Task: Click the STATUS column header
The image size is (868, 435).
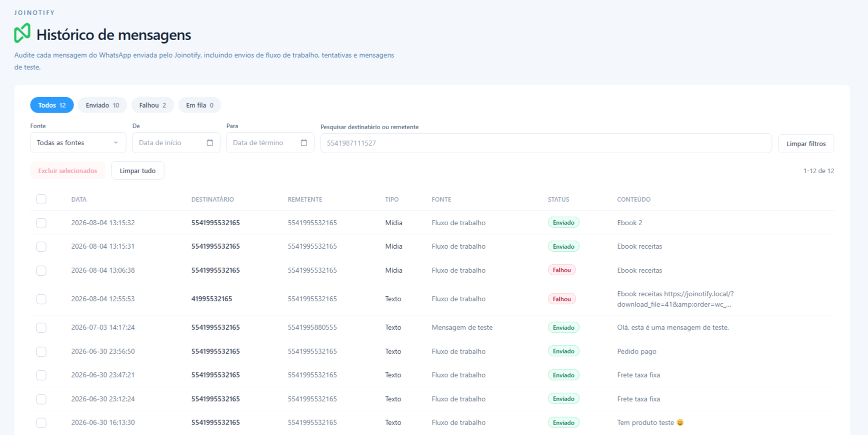Action: 558,199
